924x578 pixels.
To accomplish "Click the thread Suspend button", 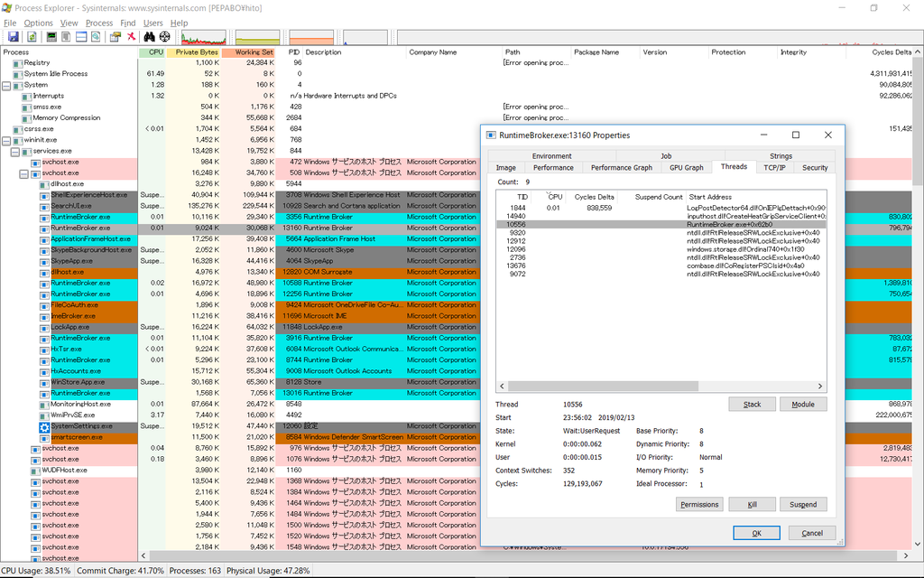I will tap(803, 504).
